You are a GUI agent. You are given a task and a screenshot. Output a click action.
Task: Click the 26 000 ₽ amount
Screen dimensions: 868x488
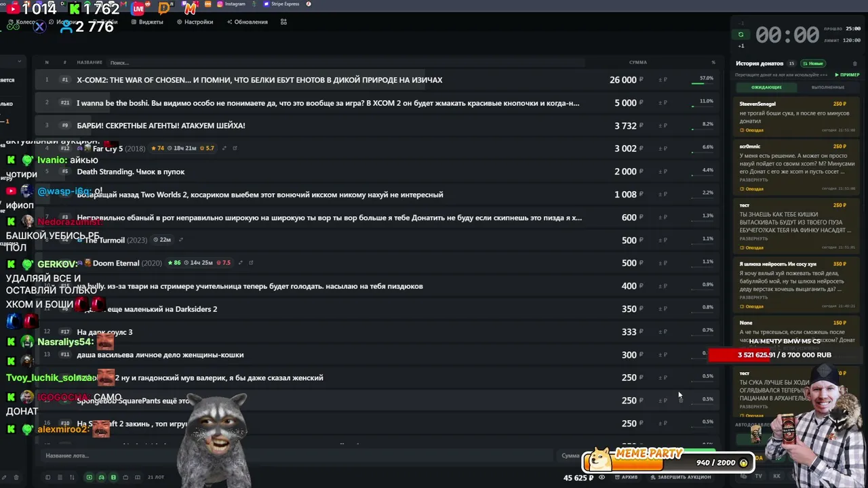click(x=626, y=80)
